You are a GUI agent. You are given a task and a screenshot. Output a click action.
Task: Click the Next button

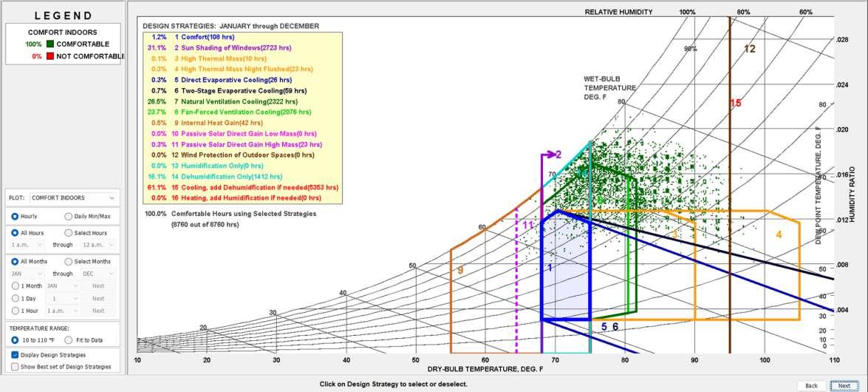pyautogui.click(x=844, y=385)
